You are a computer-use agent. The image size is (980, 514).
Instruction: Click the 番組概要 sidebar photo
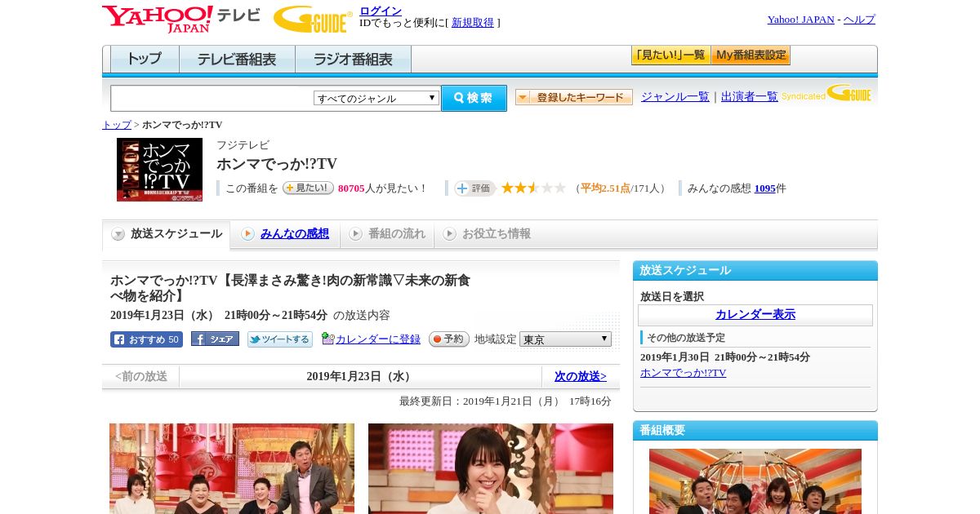(x=755, y=481)
